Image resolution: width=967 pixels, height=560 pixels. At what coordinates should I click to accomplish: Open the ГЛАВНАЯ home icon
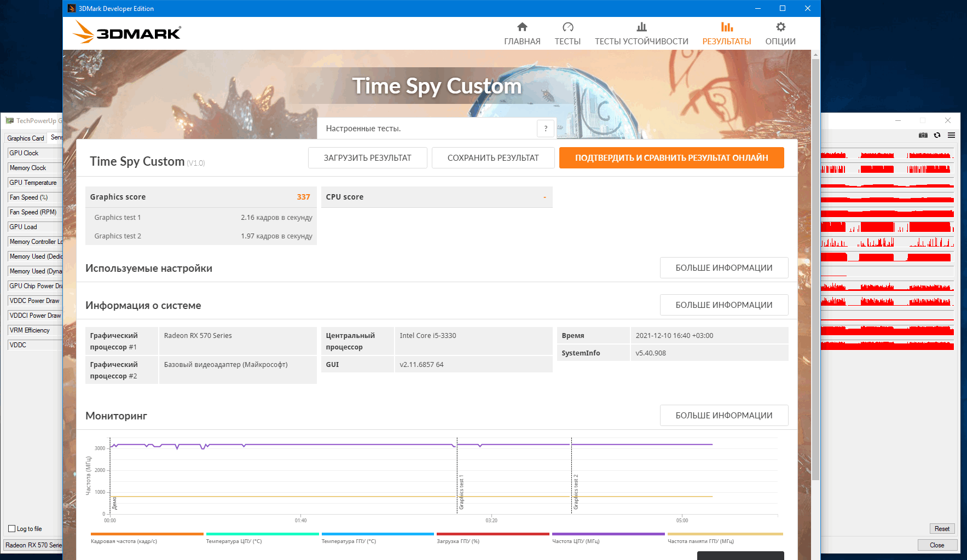(x=522, y=27)
